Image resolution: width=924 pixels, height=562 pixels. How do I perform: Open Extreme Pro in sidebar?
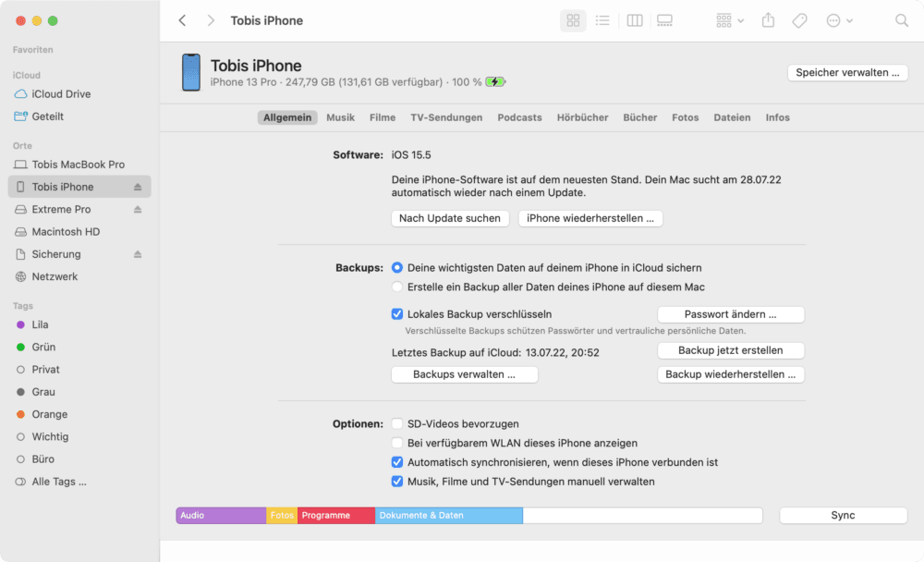(x=61, y=209)
